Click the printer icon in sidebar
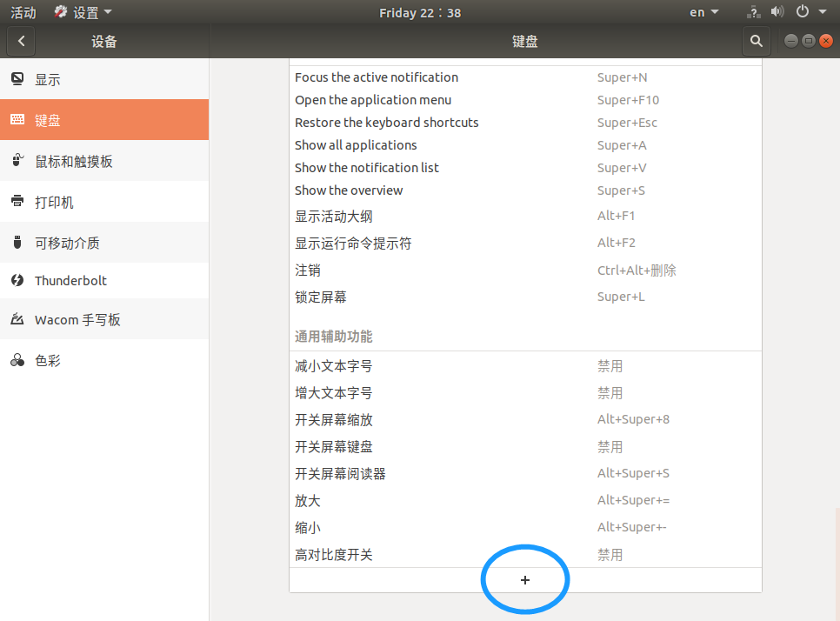Viewport: 840px width, 621px height. (17, 201)
